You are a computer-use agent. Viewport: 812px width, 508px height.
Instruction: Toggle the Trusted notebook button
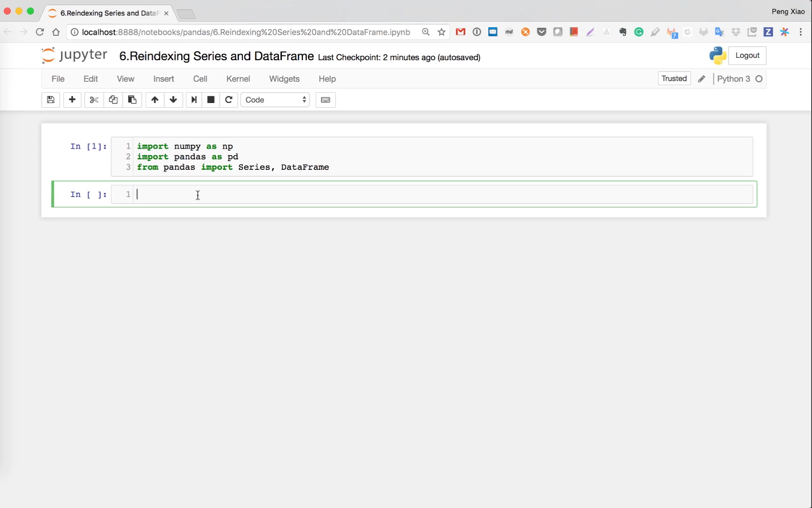point(674,79)
